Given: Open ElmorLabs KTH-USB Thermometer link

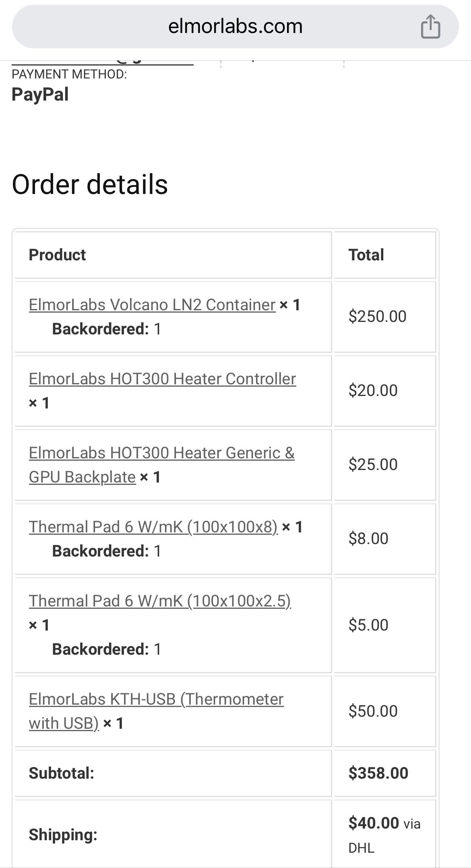Looking at the screenshot, I should 156,711.
